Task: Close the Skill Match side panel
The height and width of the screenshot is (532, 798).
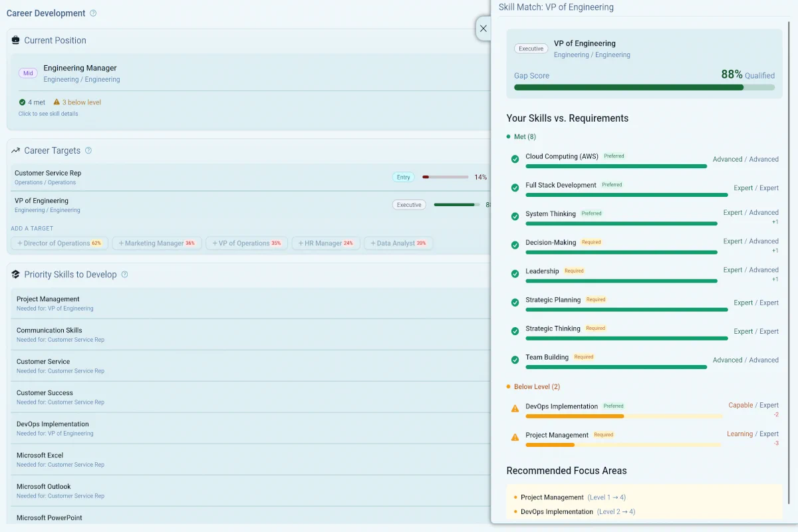Action: point(483,29)
